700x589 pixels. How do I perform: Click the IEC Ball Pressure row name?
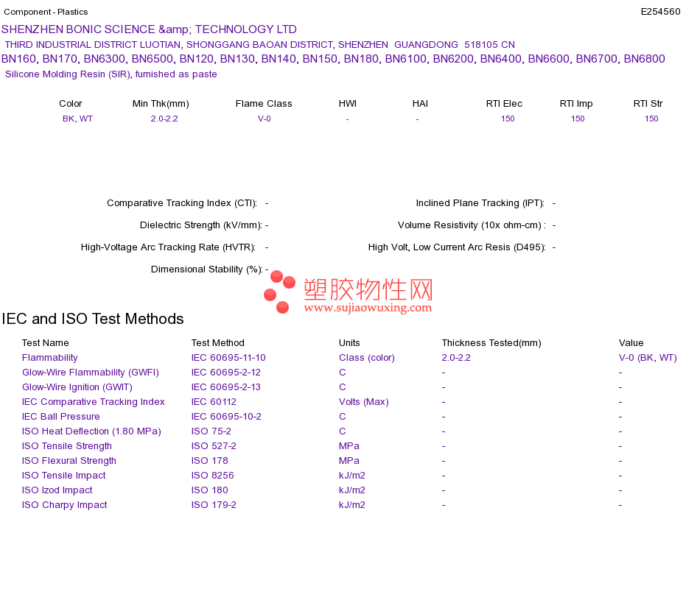tap(60, 416)
